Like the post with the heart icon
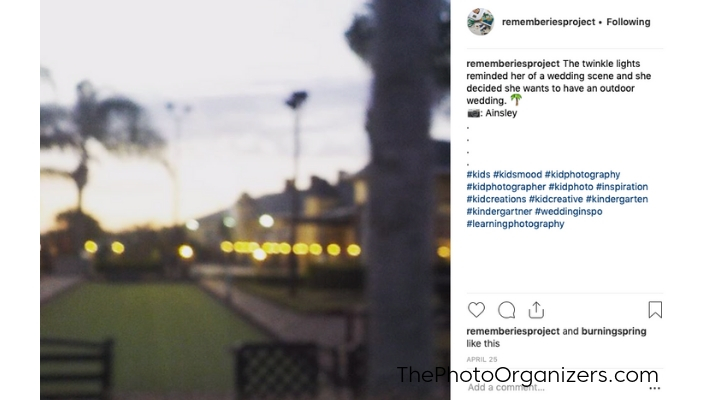The width and height of the screenshot is (720, 400). point(476,310)
